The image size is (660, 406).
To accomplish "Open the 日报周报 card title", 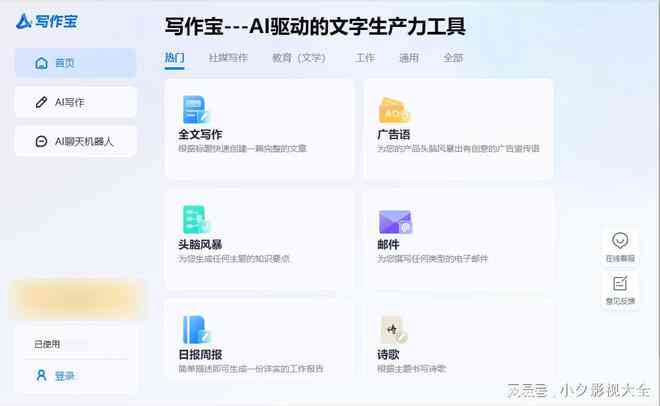I will coord(200,355).
